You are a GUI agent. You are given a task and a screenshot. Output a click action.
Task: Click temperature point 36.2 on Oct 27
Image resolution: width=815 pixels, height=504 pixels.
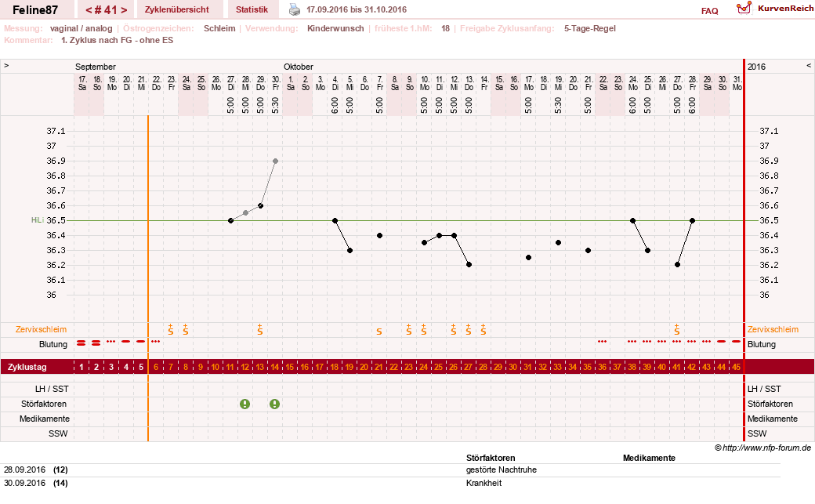(x=677, y=265)
